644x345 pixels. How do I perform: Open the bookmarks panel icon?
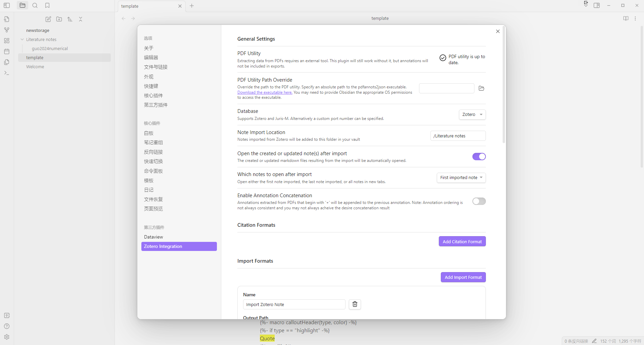(47, 5)
